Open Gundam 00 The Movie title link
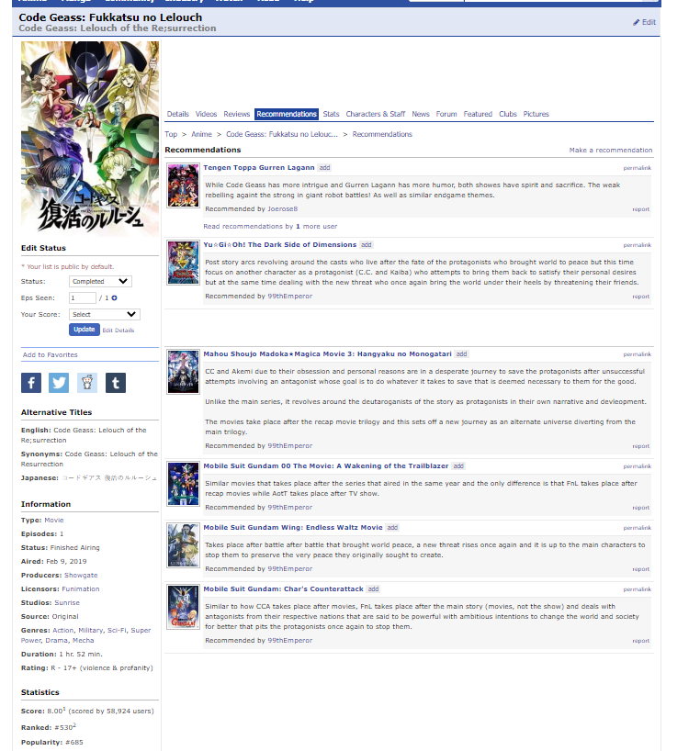Image resolution: width=700 pixels, height=751 pixels. 326,465
